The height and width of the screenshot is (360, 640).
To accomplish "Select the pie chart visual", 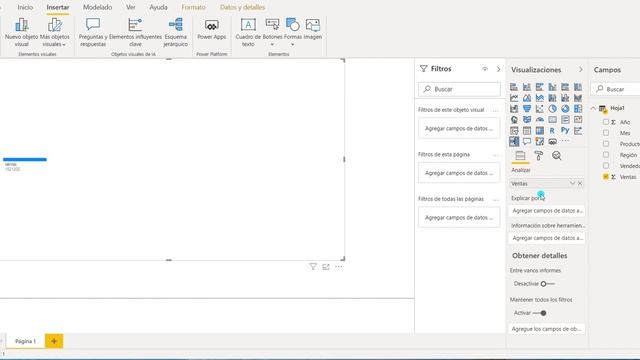I will click(552, 109).
